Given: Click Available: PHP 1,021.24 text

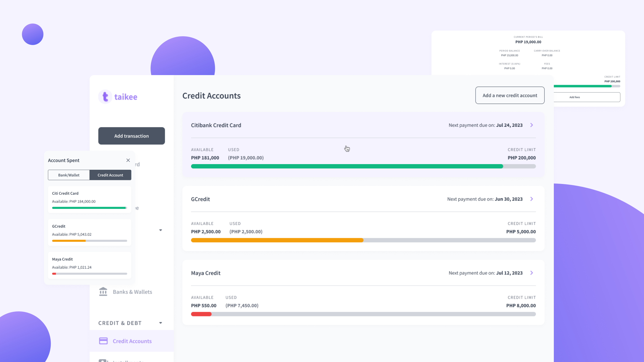Looking at the screenshot, I should 72,267.
